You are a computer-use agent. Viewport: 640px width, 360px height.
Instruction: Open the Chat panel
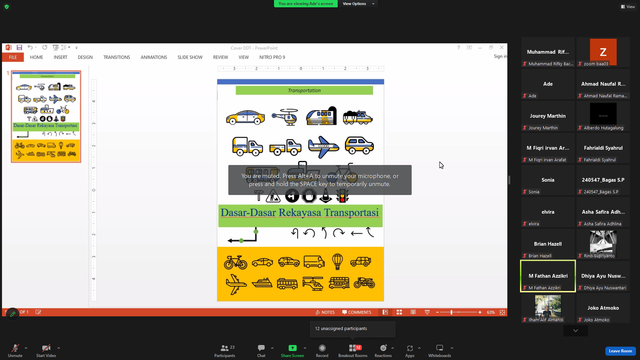tap(261, 350)
